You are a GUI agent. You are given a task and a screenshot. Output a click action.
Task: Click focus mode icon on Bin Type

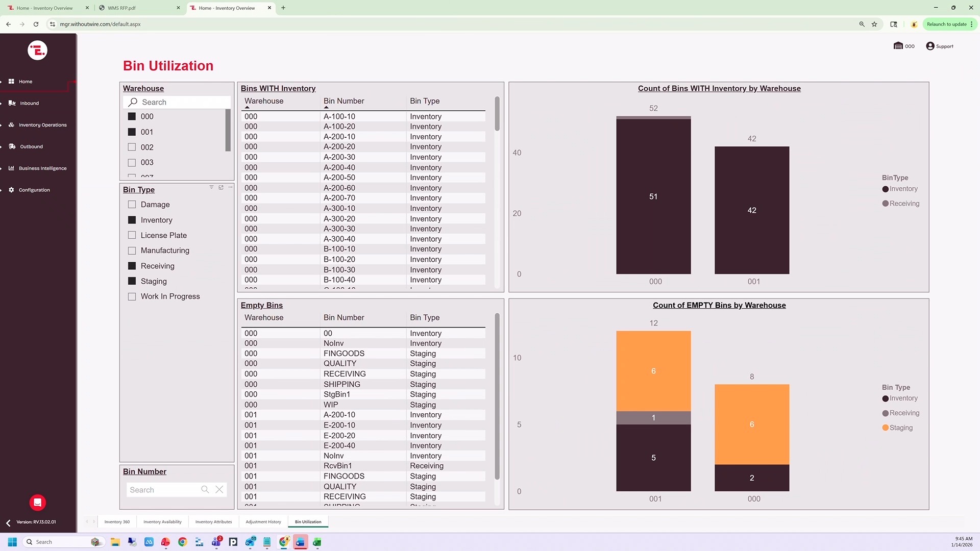pyautogui.click(x=221, y=187)
